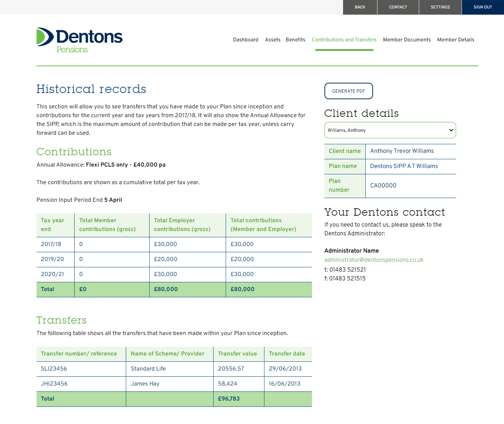Sign out via SIGN OUT button
Image resolution: width=504 pixels, height=424 pixels.
click(x=483, y=7)
